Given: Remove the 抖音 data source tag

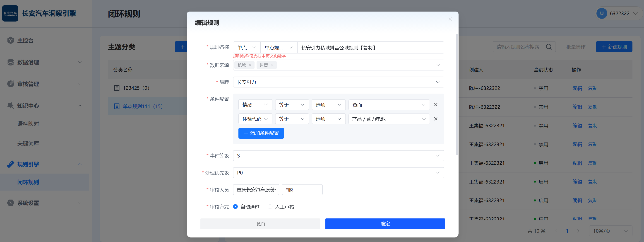Looking at the screenshot, I should point(272,65).
